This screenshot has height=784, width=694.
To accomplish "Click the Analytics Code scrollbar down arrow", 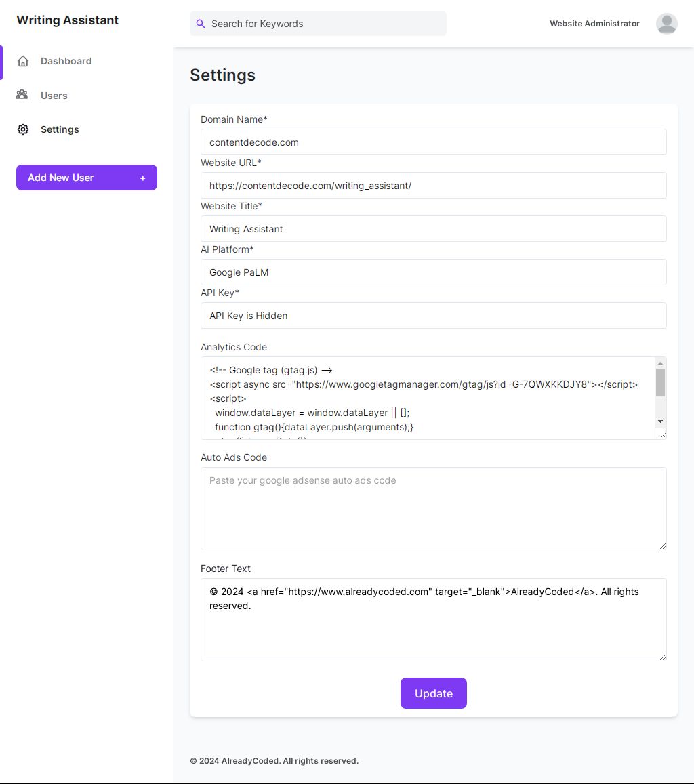I will 661,421.
